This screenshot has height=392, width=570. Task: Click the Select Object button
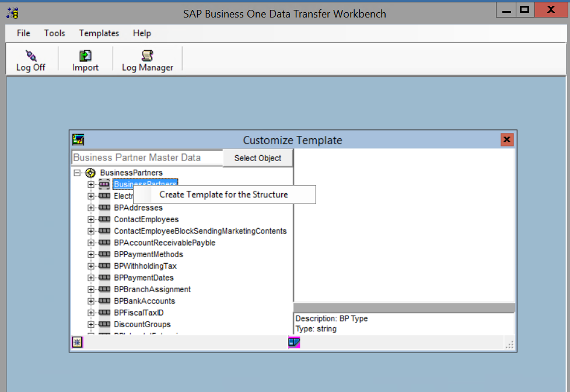[x=258, y=158]
